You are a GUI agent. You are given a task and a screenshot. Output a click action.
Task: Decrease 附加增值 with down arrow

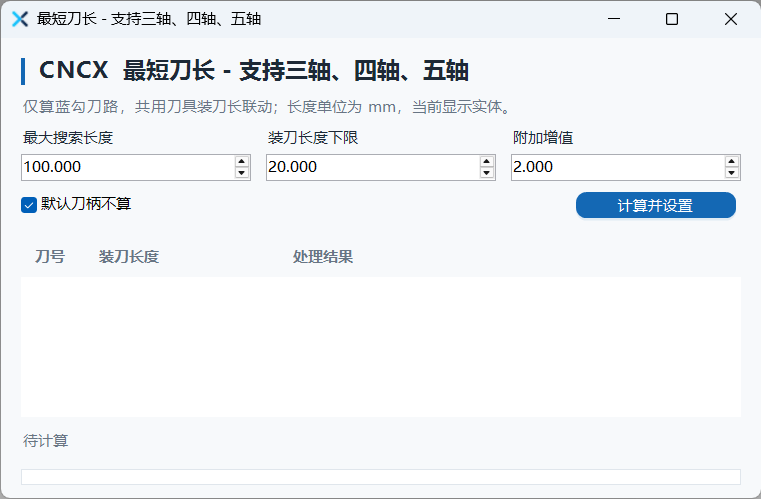click(x=732, y=173)
